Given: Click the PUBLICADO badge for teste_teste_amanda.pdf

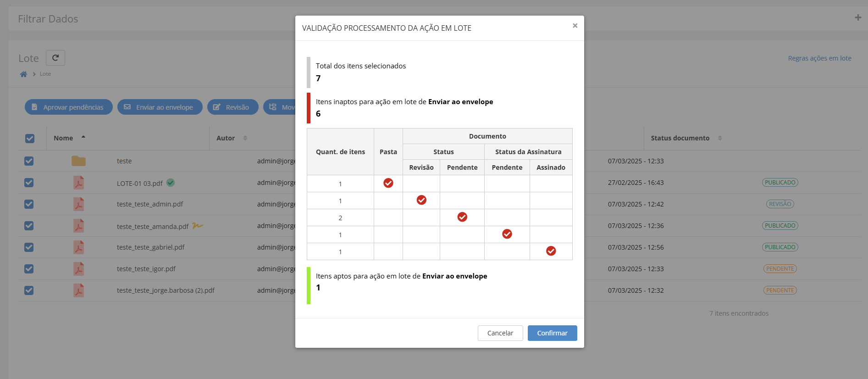Looking at the screenshot, I should 780,226.
